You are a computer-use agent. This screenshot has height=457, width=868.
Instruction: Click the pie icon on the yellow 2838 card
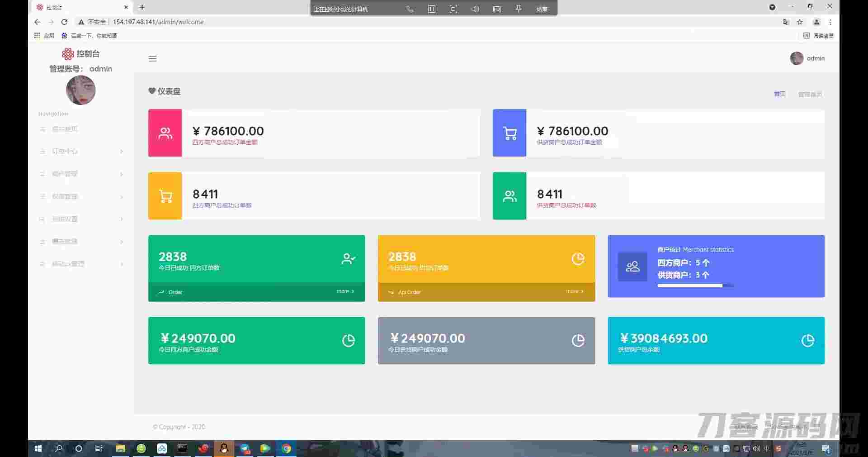578,259
